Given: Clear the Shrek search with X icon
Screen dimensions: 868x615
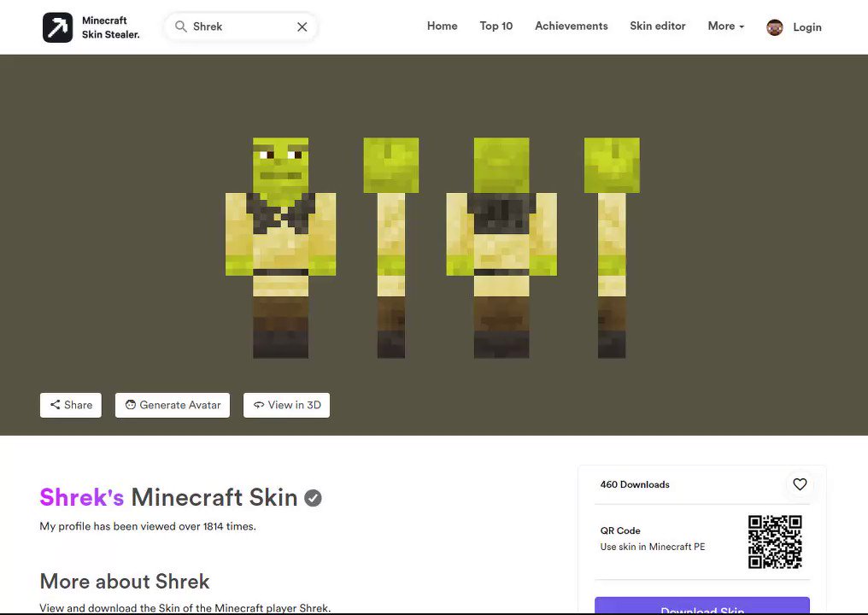Looking at the screenshot, I should tap(302, 26).
